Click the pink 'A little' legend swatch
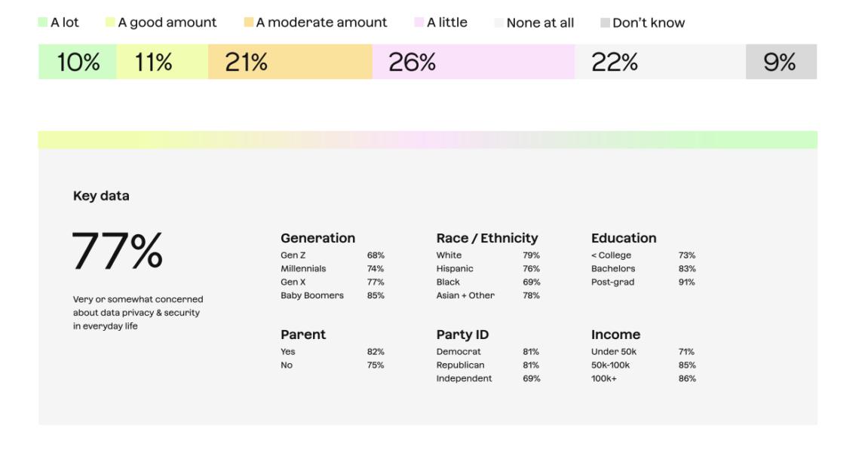This screenshot has height=452, width=868. click(419, 23)
